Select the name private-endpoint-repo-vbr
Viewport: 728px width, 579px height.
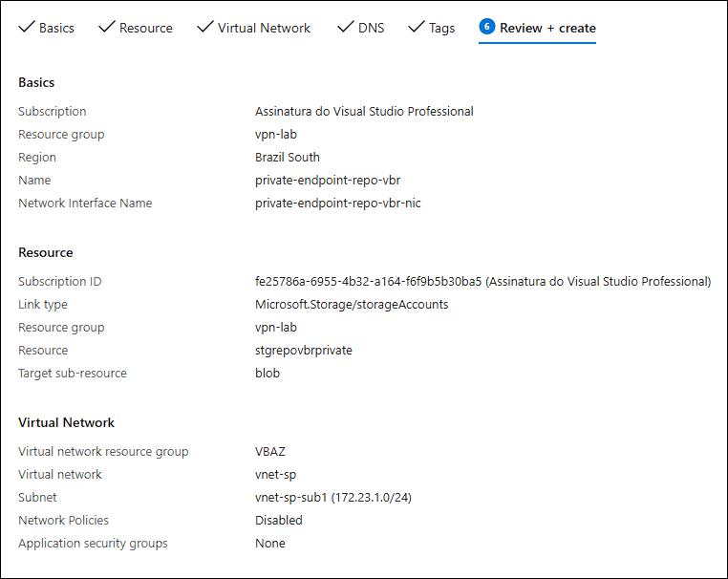click(328, 181)
